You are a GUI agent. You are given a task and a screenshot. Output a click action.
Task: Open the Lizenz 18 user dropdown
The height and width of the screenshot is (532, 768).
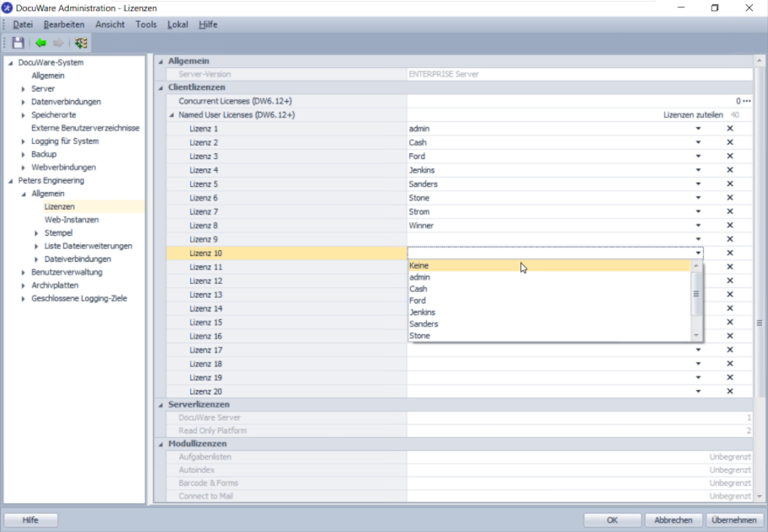697,364
